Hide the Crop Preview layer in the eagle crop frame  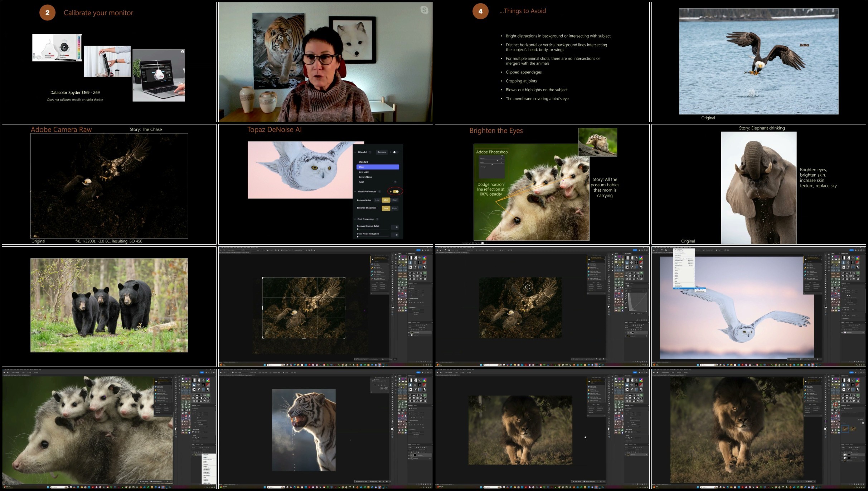(409, 333)
